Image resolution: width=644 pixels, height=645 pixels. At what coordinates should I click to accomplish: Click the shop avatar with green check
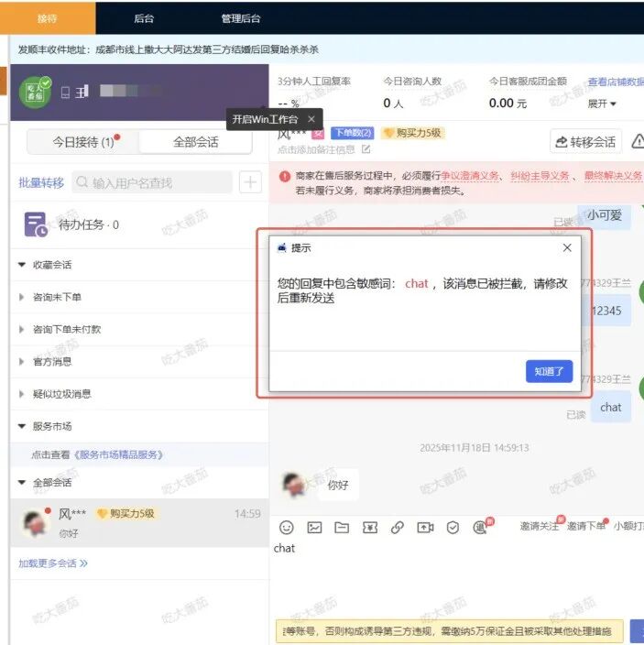36,93
